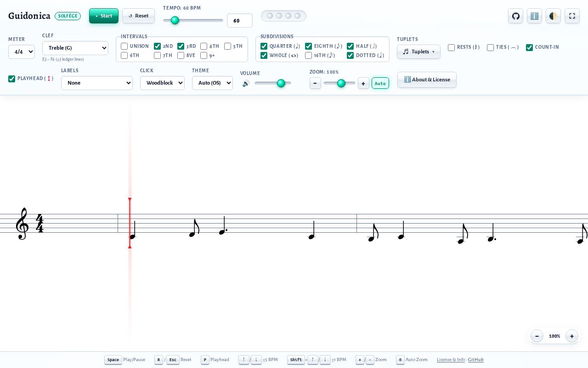This screenshot has width=588, height=368.
Task: Enable the 4th interval checkbox
Action: pyautogui.click(x=204, y=46)
